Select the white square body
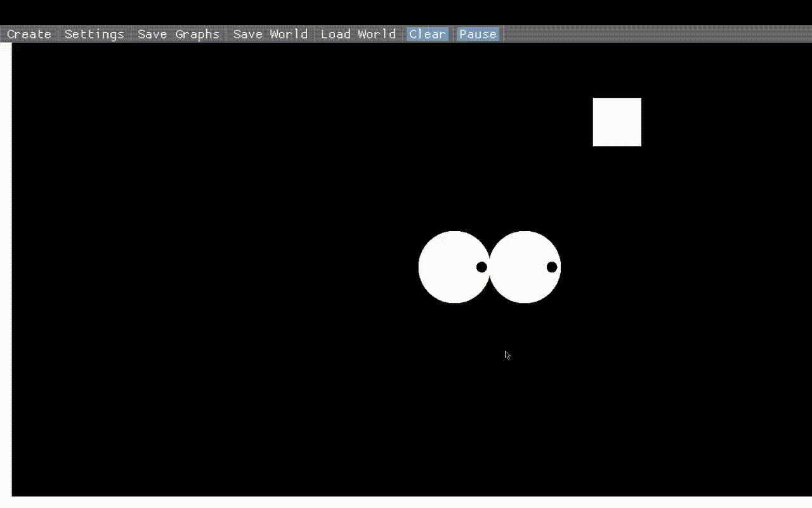812x508 pixels. 617,122
